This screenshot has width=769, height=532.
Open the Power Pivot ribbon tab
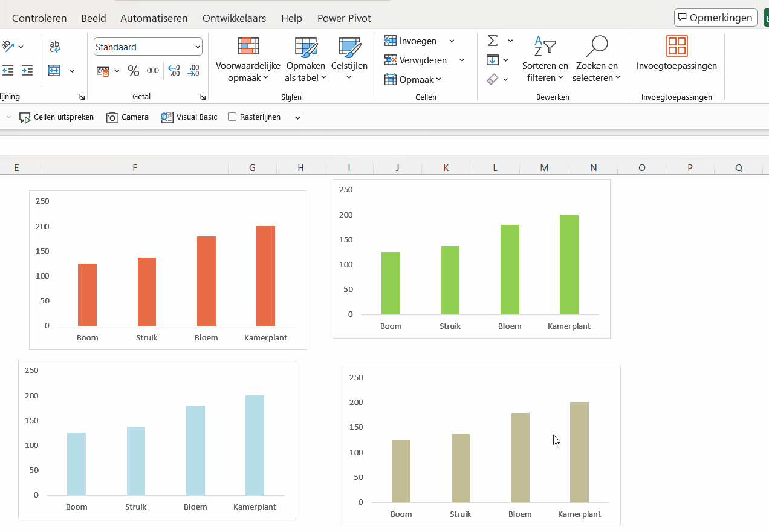pos(344,18)
